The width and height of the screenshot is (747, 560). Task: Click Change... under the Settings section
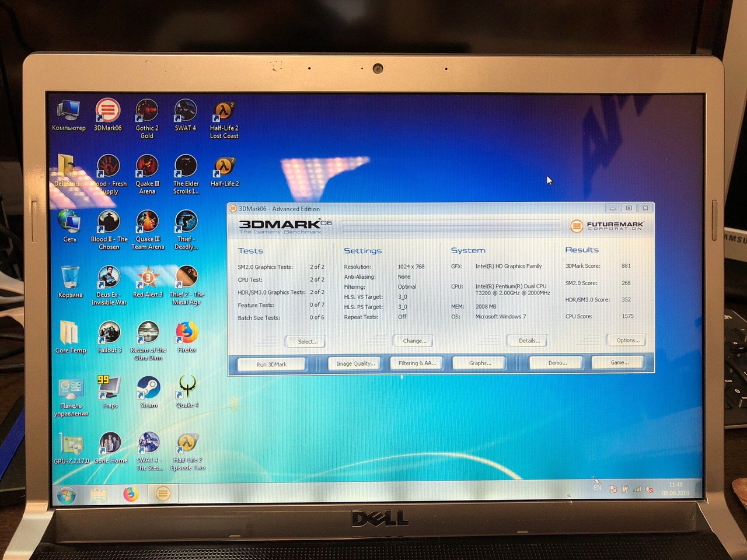coord(414,341)
